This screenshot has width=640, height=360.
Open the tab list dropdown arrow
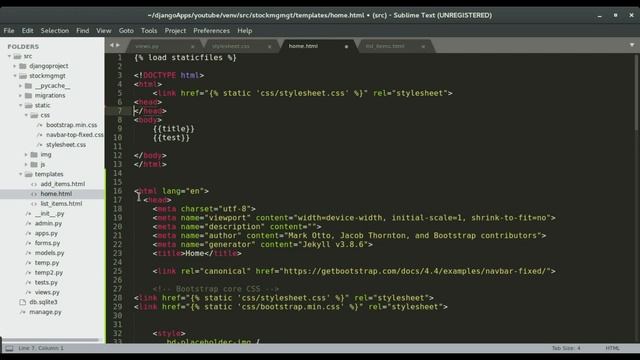coord(632,45)
